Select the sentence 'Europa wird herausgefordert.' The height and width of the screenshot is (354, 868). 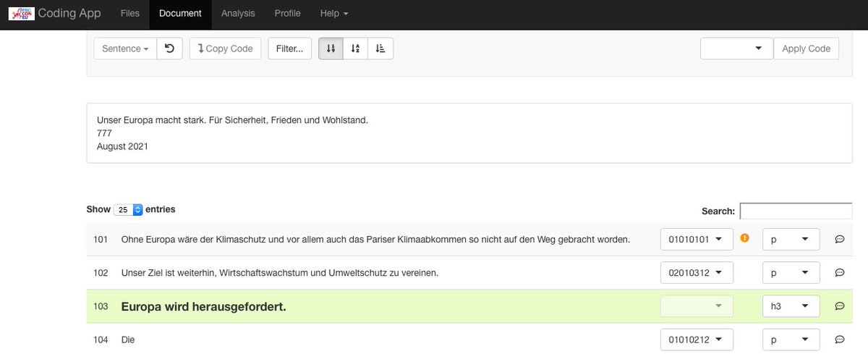tap(204, 306)
